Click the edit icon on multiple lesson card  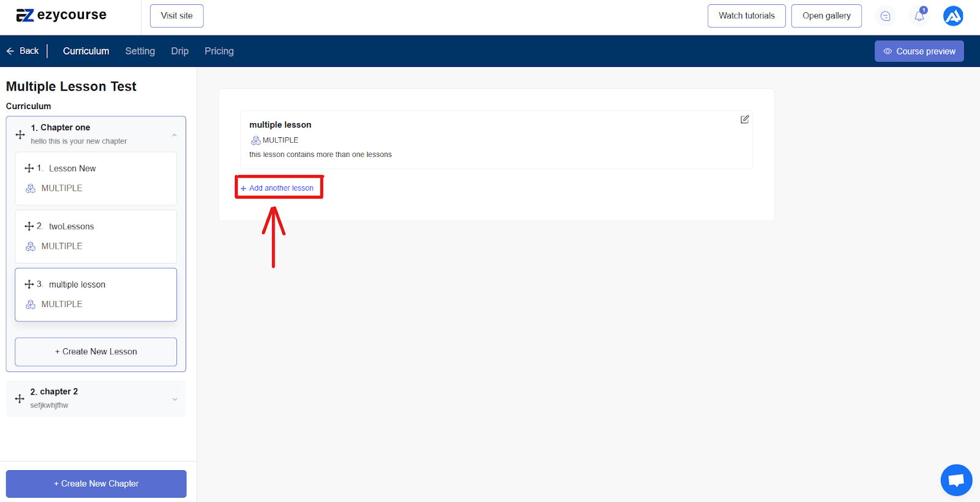pos(744,120)
